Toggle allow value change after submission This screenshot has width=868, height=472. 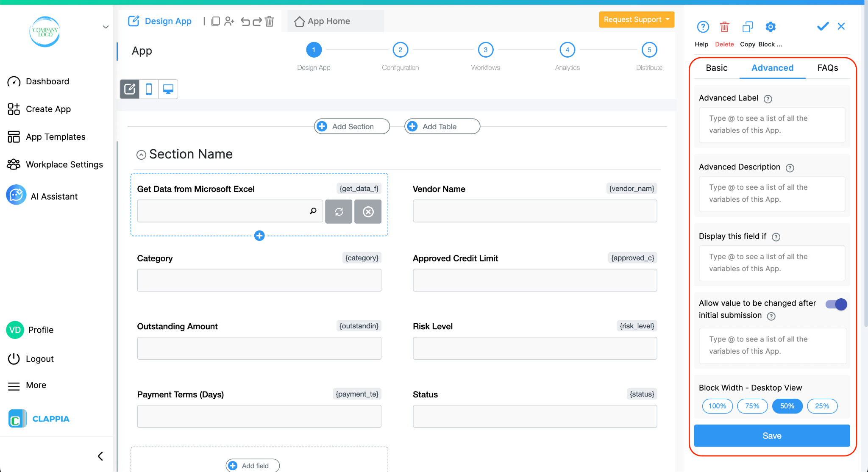point(836,304)
